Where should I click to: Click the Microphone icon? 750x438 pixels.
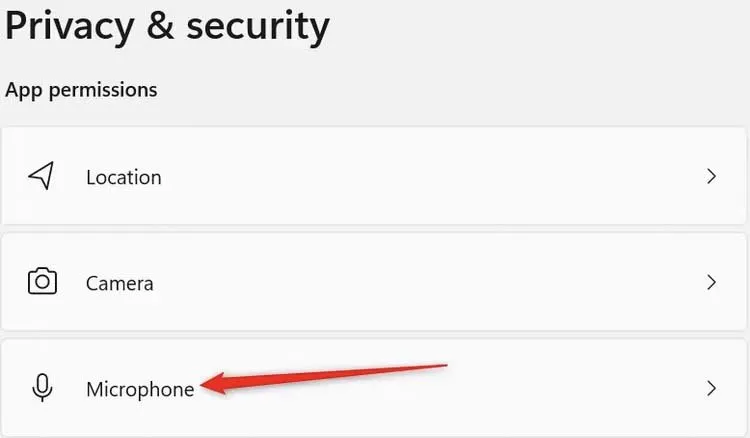pyautogui.click(x=41, y=388)
